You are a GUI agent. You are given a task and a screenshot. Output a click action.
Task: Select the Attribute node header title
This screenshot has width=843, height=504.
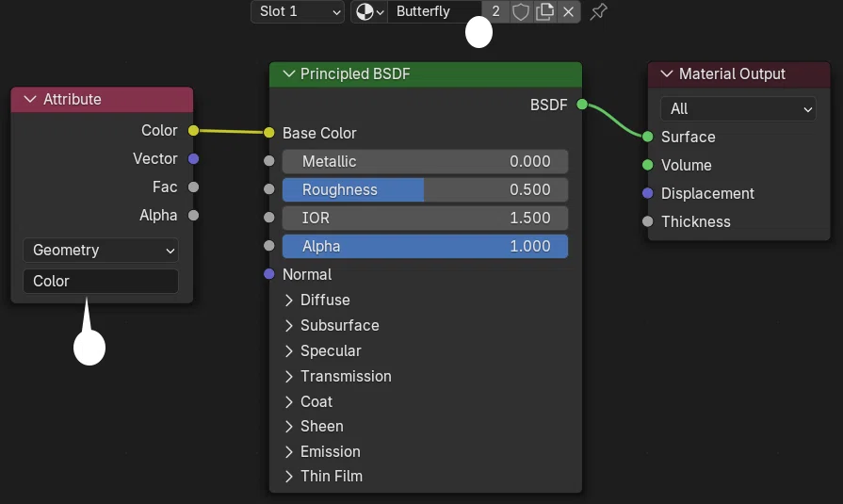(x=73, y=100)
